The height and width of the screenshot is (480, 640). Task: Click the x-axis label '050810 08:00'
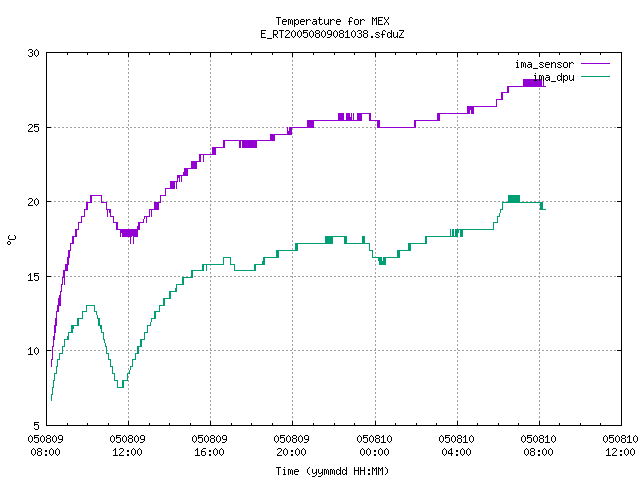click(x=538, y=445)
